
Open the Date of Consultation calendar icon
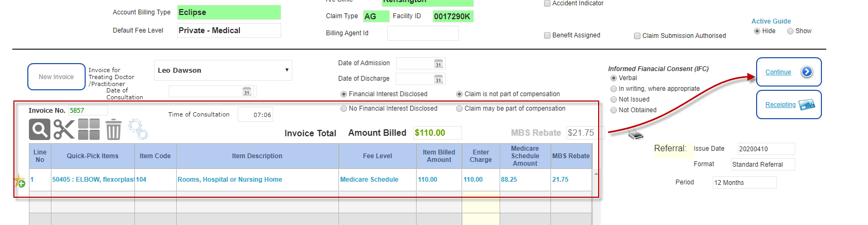tap(247, 92)
